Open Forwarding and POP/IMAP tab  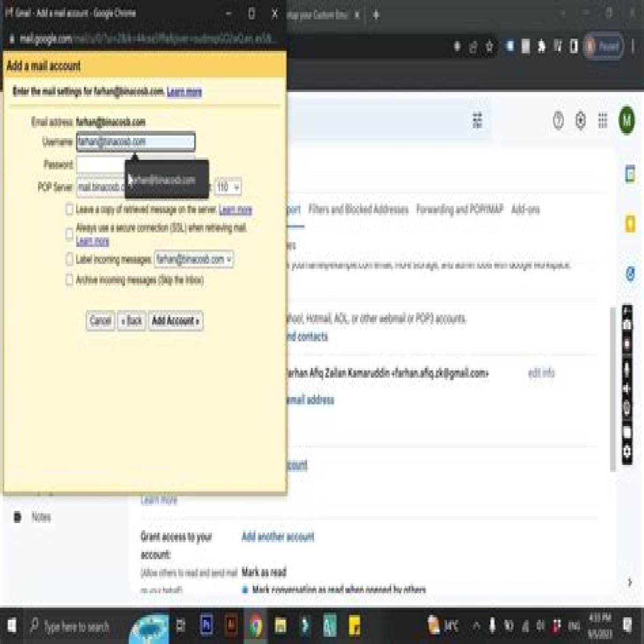pyautogui.click(x=460, y=209)
